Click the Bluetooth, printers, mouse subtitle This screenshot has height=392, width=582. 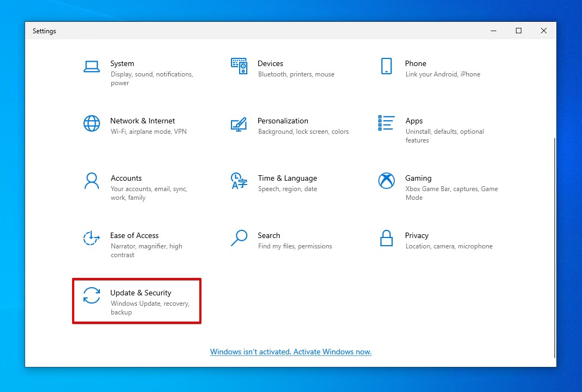pos(296,74)
